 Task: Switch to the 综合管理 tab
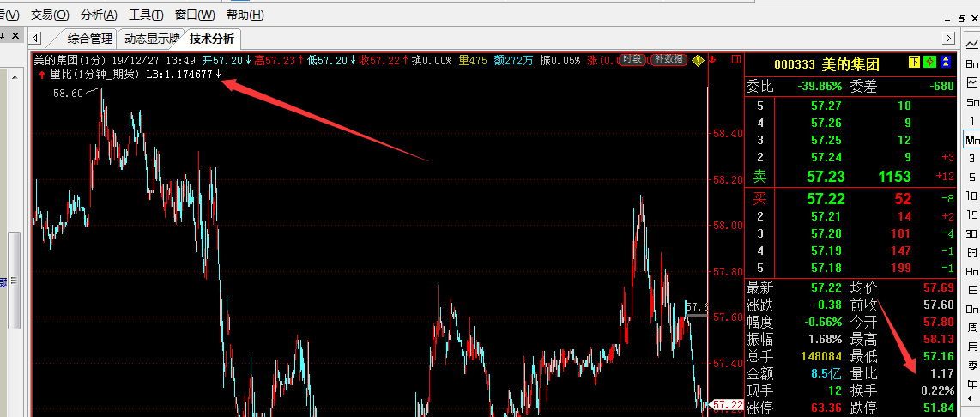point(89,39)
